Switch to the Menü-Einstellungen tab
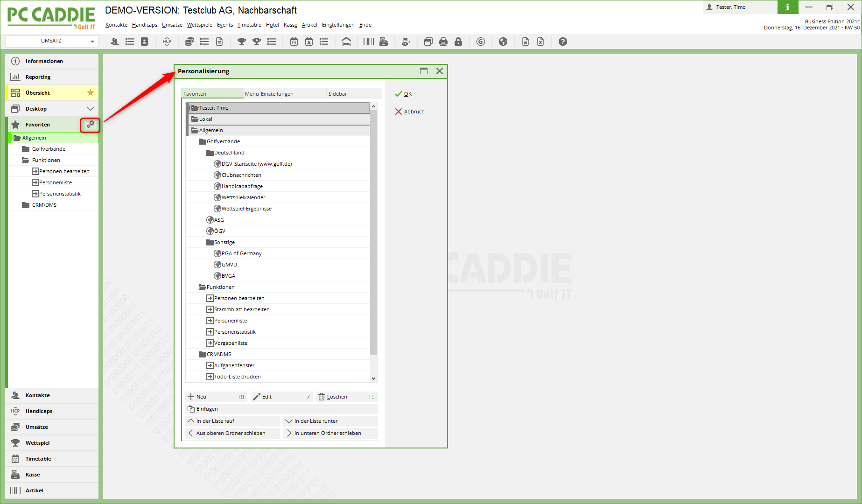Screen dimensions: 862x504 (x=269, y=94)
